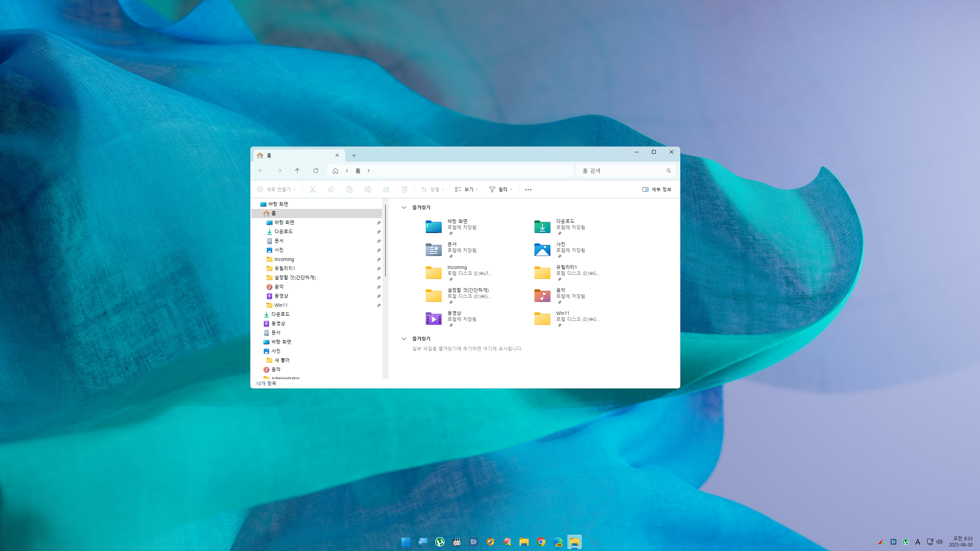Open the 다운로드 folder in favorites grid
Image resolution: width=980 pixels, height=551 pixels.
click(542, 227)
